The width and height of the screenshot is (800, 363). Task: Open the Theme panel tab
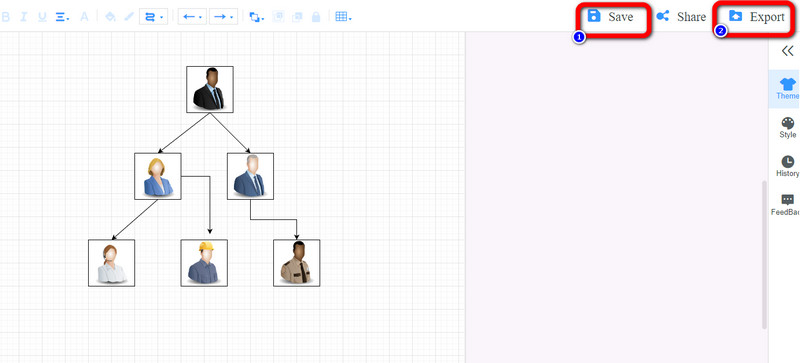coord(787,88)
